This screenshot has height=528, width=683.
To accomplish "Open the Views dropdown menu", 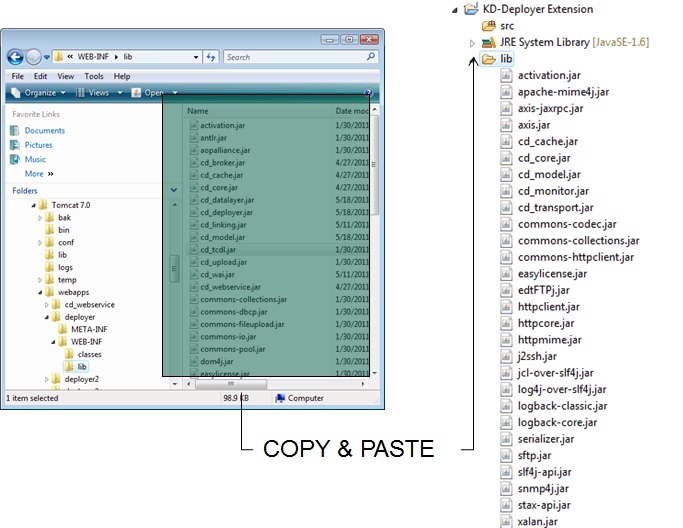I will [98, 93].
